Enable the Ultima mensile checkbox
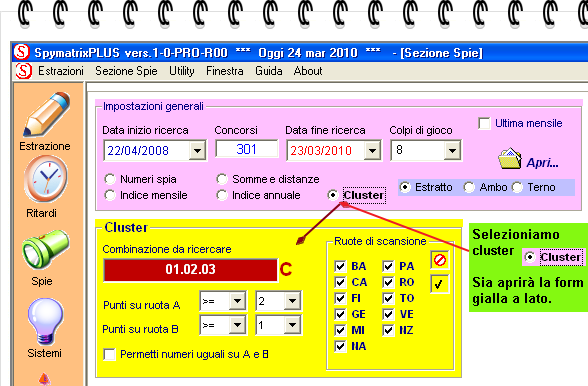 coord(484,123)
